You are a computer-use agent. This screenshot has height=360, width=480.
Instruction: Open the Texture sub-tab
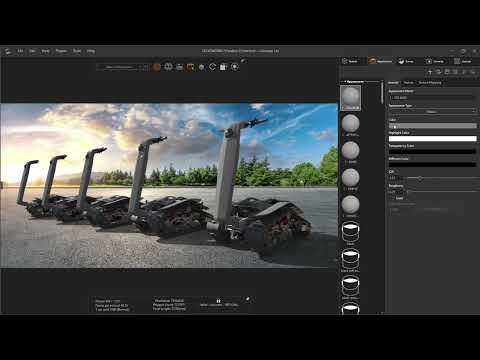408,83
